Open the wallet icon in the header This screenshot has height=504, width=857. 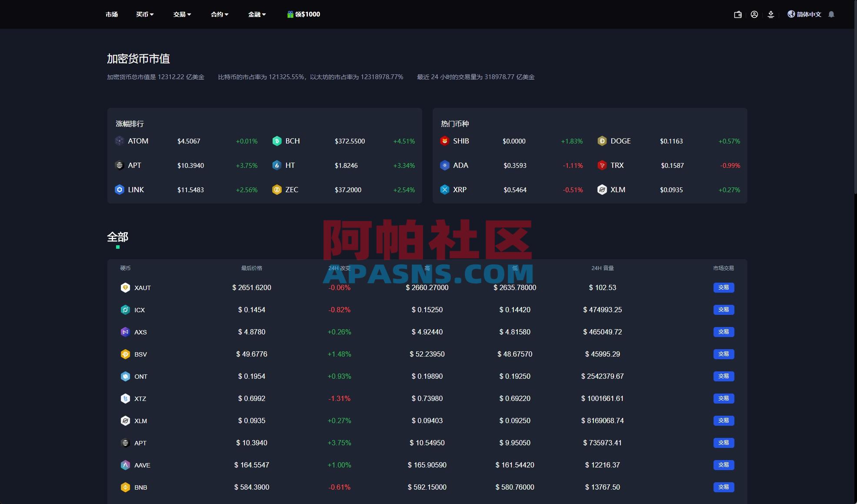(x=737, y=14)
